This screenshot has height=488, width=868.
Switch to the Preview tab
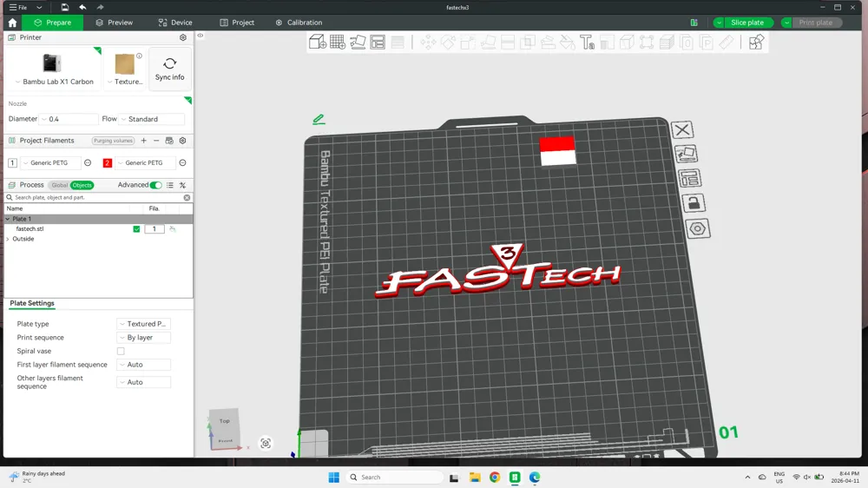coord(114,23)
